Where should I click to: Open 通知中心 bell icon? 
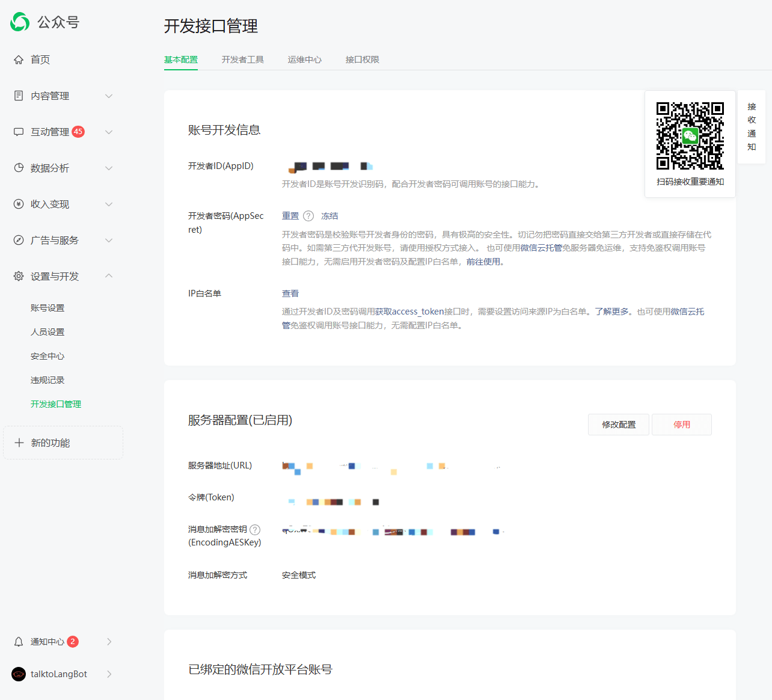[18, 641]
